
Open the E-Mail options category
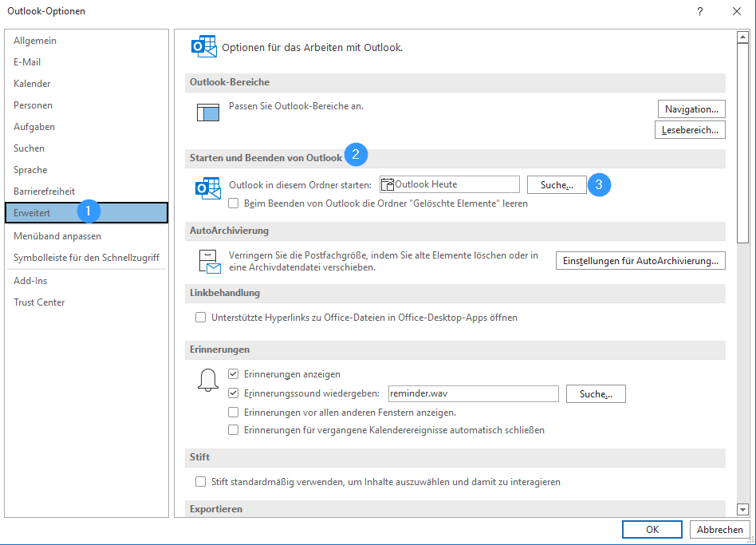point(87,62)
